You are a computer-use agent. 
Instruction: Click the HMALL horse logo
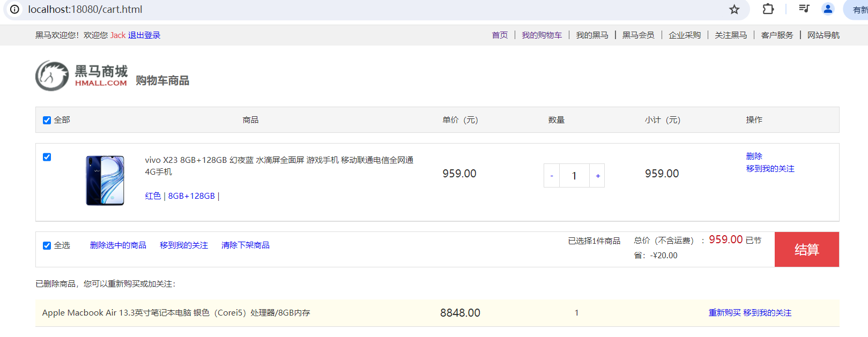tap(52, 76)
